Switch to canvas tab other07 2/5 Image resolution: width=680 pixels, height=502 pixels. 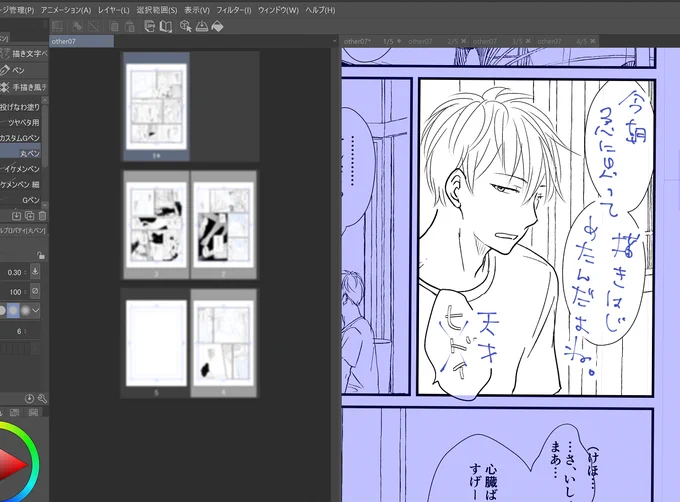tap(437, 41)
